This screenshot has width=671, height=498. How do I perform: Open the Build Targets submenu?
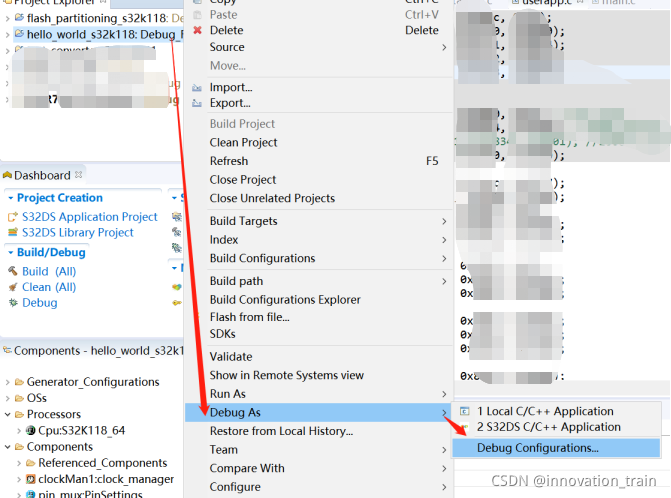(319, 221)
